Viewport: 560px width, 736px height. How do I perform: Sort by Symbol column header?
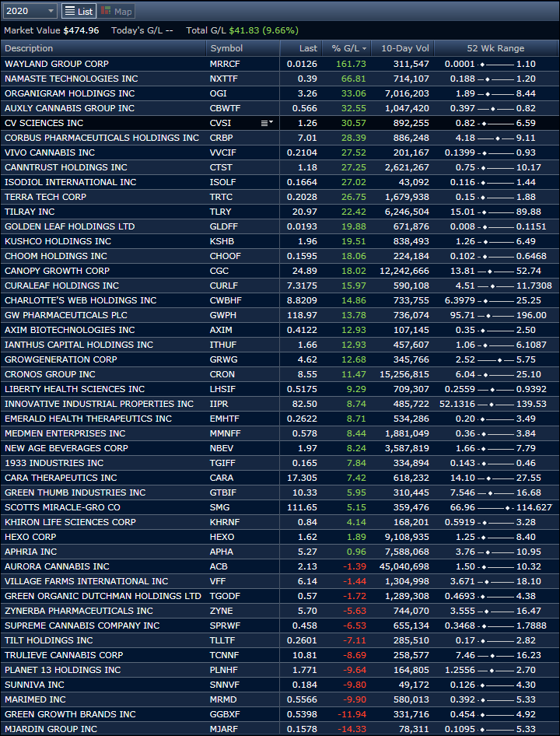tap(243, 48)
